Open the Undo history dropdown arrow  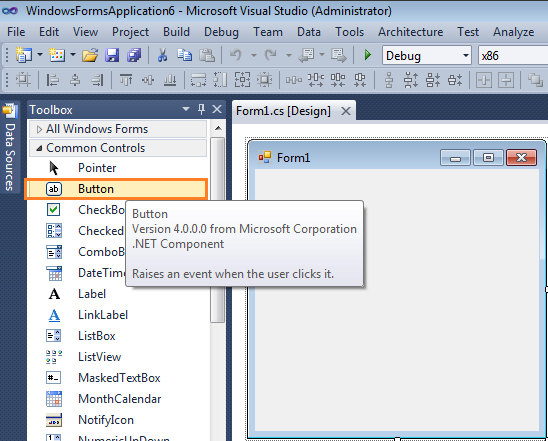click(254, 55)
